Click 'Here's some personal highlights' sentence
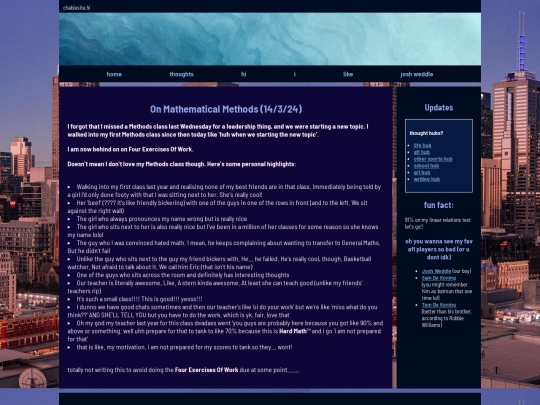Viewport: 540px width, 405px height. (251, 164)
